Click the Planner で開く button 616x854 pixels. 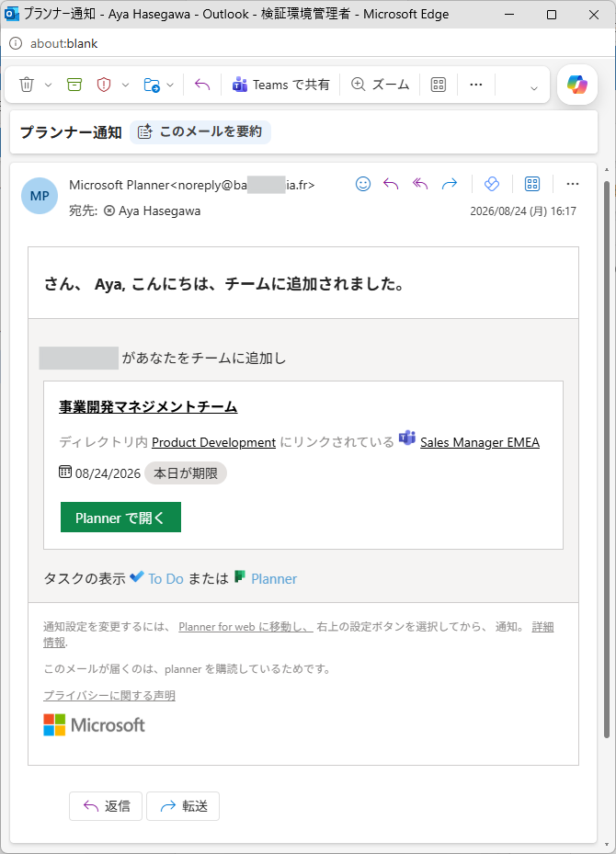[x=120, y=517]
